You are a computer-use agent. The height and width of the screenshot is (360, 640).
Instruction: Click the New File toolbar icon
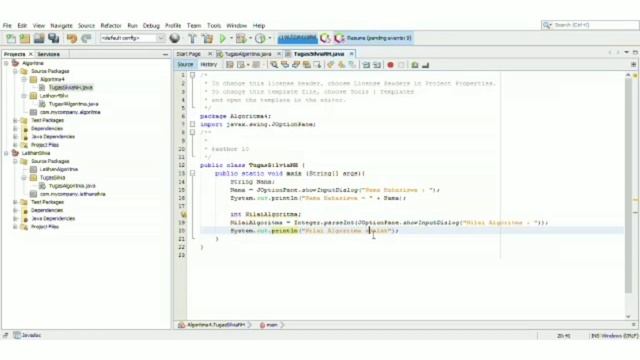pos(11,38)
